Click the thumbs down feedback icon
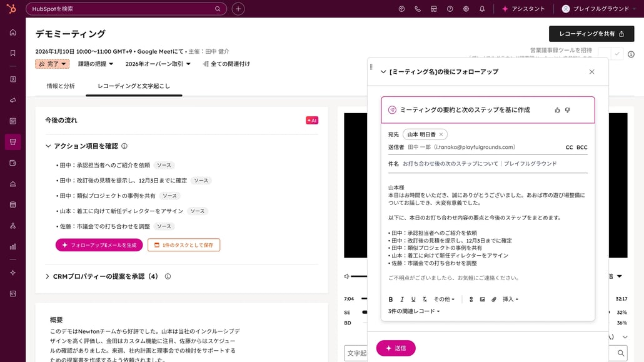644x362 pixels. (x=568, y=110)
